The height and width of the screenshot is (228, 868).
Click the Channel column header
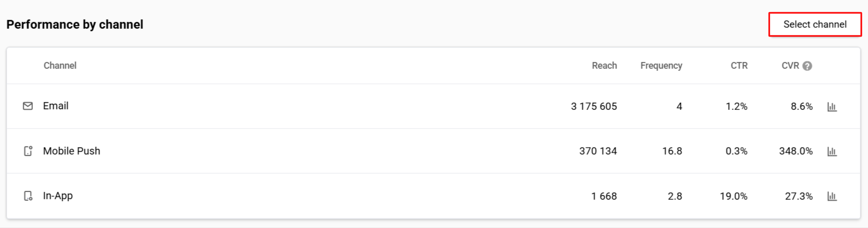[x=60, y=65]
